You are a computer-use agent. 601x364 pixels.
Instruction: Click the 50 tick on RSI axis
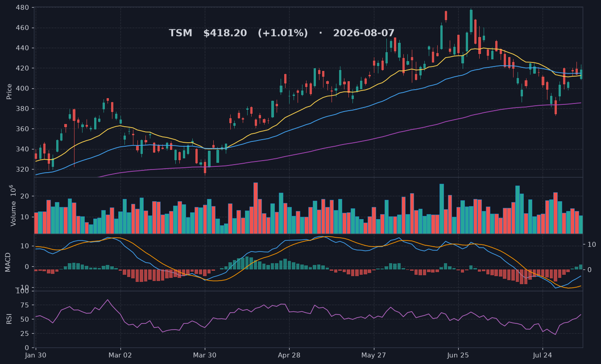(25, 319)
